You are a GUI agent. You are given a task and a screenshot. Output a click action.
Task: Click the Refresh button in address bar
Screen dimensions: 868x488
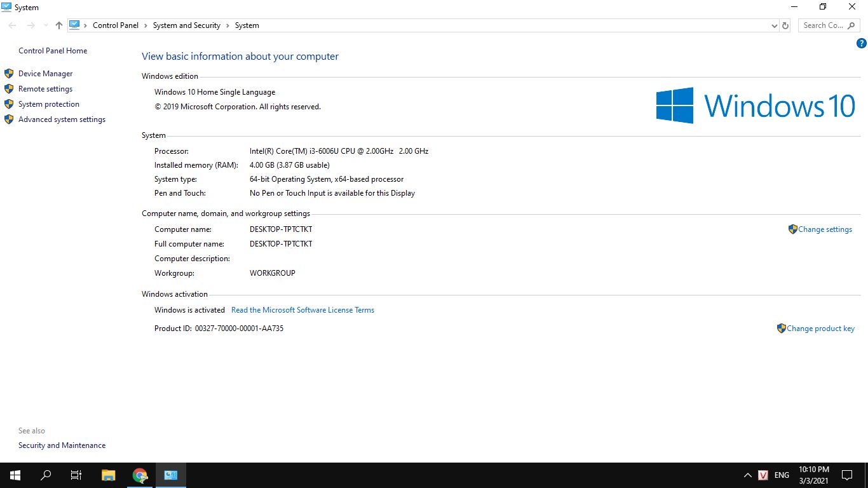[x=785, y=25]
